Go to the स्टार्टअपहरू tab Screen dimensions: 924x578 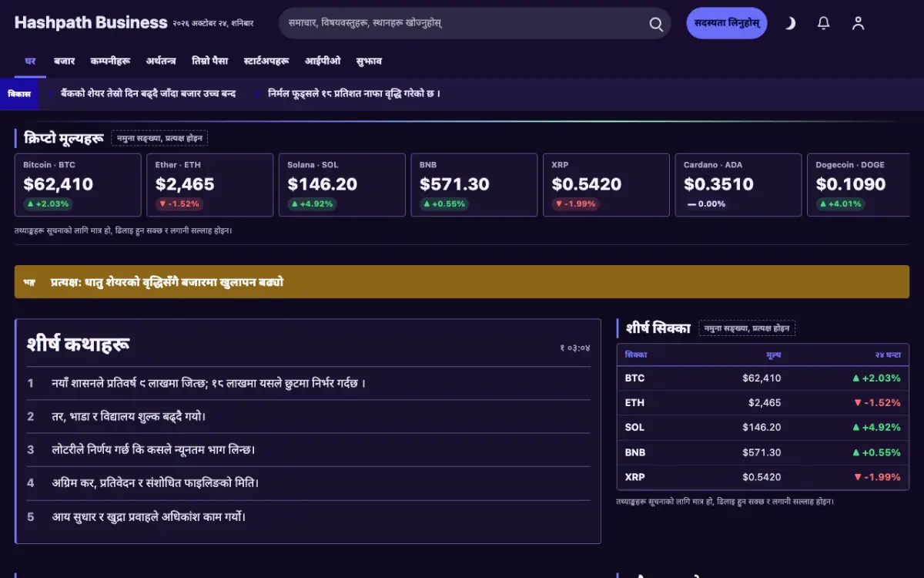[266, 61]
